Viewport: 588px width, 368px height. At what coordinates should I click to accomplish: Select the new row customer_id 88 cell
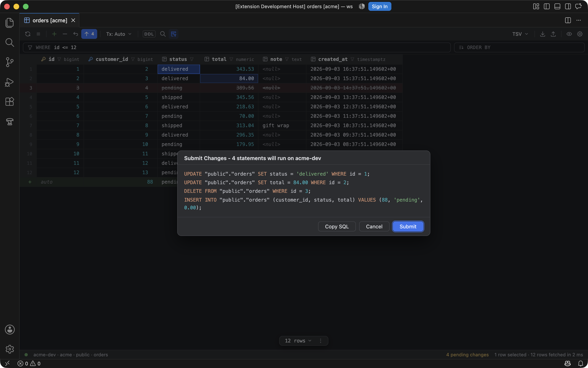[120, 182]
